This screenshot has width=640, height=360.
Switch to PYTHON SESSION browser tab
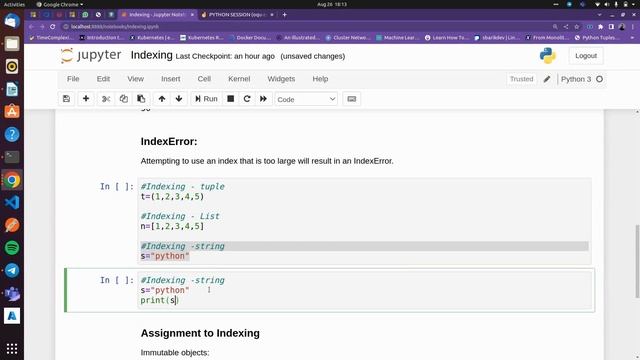click(x=238, y=14)
